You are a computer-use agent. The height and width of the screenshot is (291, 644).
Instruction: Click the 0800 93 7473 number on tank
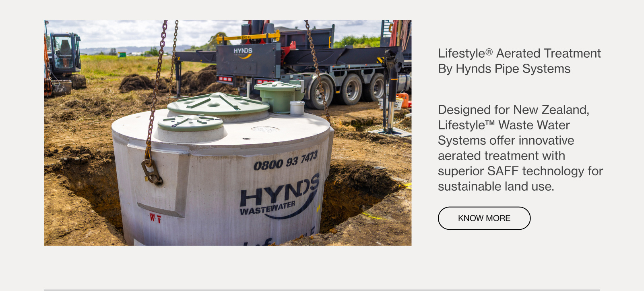(x=286, y=161)
